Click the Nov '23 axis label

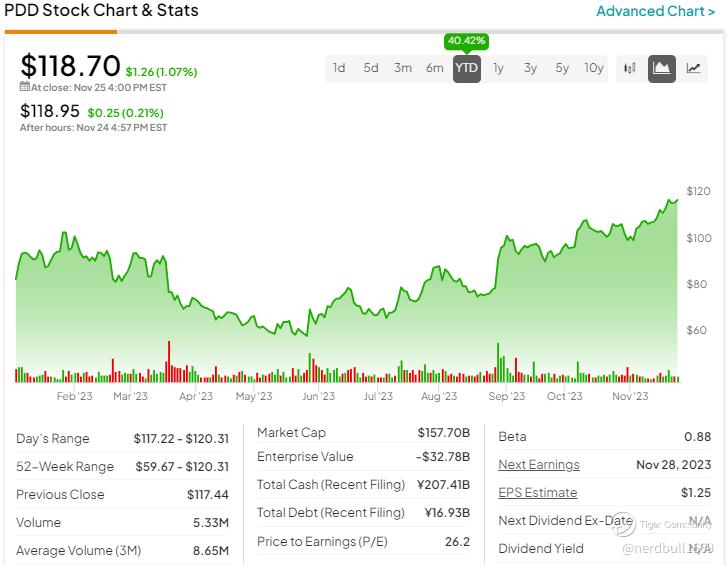tap(630, 396)
